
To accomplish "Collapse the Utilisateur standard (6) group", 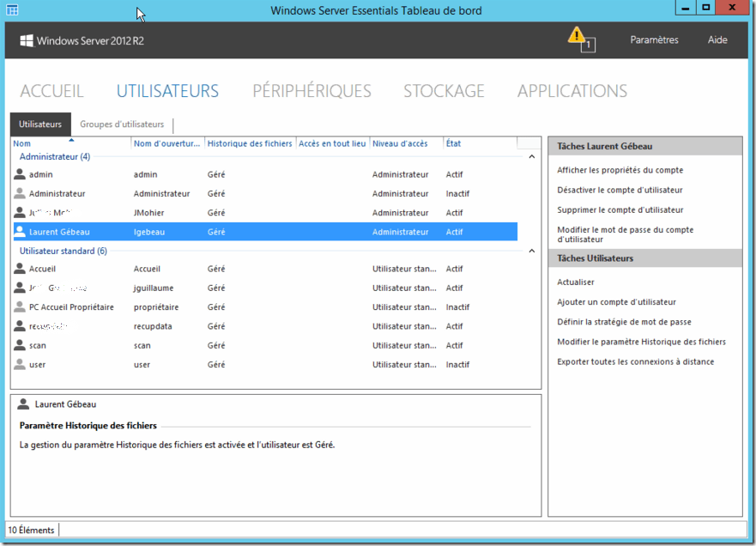I will click(531, 249).
